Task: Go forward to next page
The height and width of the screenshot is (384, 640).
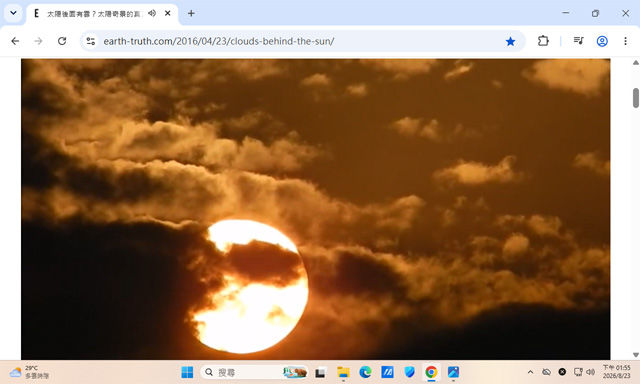Action: coord(38,41)
